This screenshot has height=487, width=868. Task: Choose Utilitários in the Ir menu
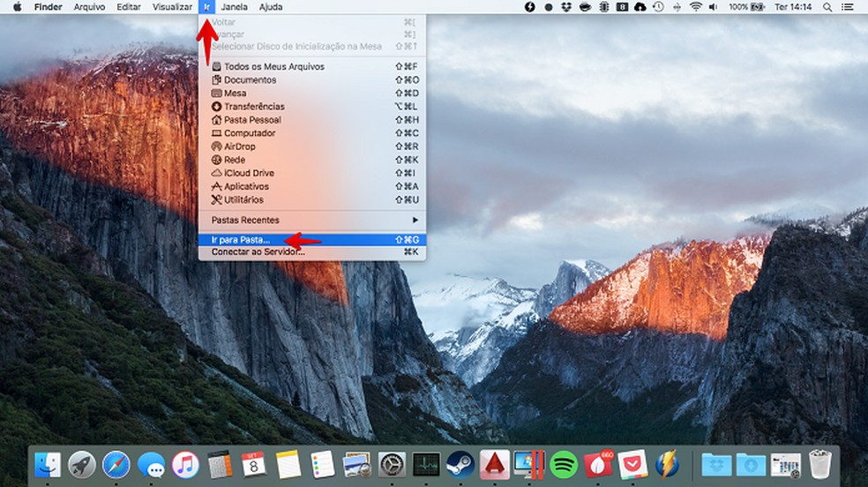coord(312,199)
